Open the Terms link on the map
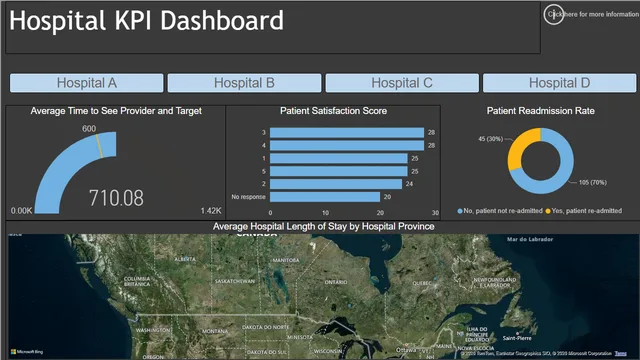640x360 pixels. 620,353
